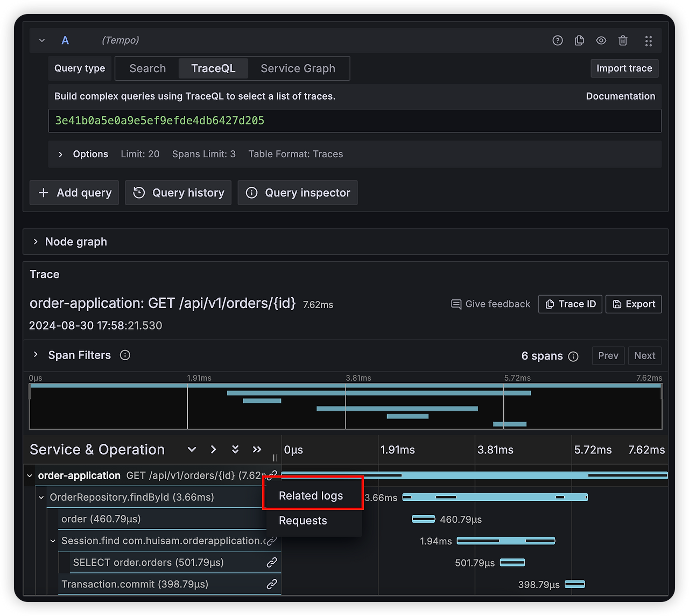Click the 398.79µs Transaction.commit span bar
This screenshot has width=689, height=616.
575,584
